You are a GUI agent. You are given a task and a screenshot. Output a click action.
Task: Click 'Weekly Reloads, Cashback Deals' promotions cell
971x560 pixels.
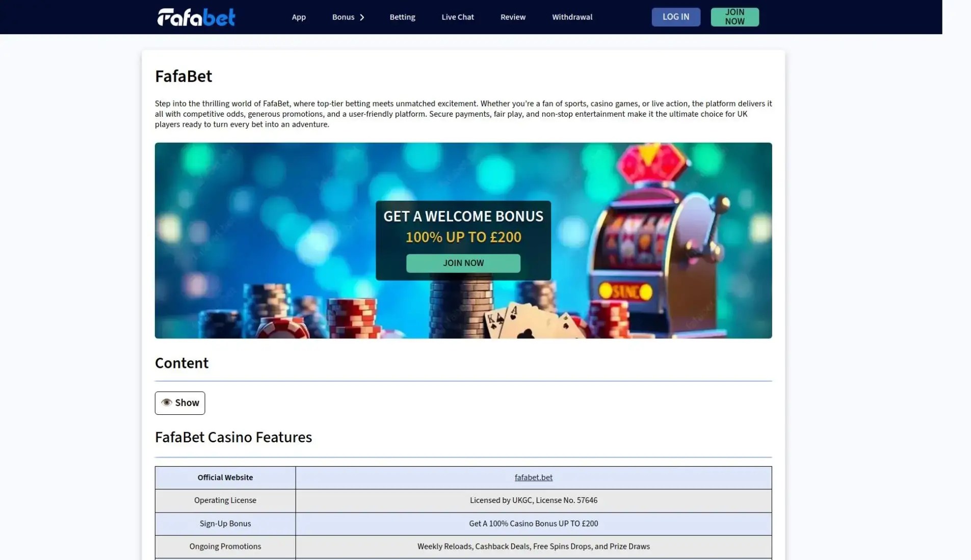click(x=534, y=546)
